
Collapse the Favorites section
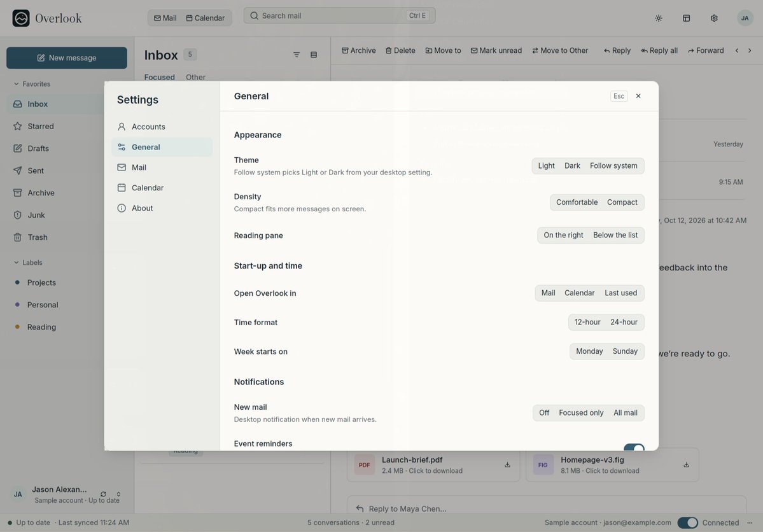tap(32, 84)
